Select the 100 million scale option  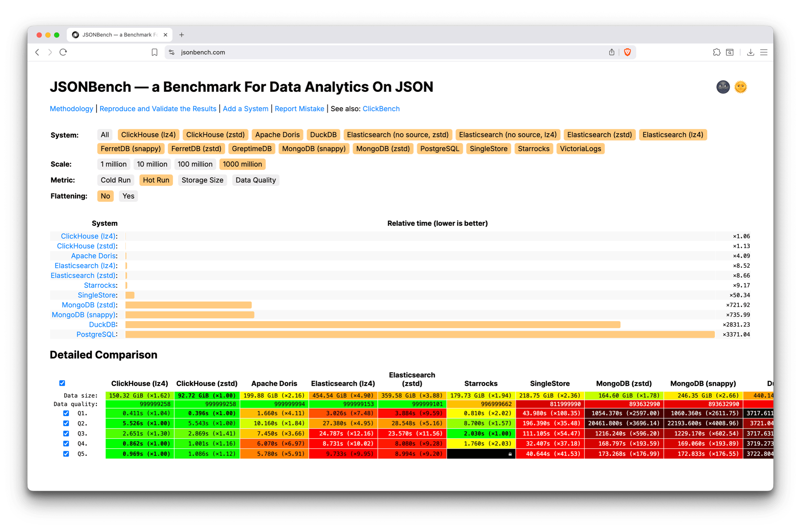(195, 164)
